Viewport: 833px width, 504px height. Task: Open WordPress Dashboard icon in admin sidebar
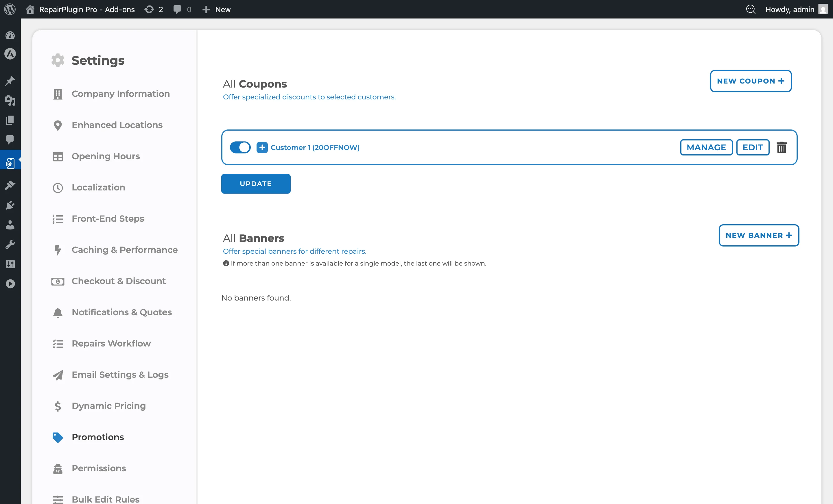click(x=10, y=35)
